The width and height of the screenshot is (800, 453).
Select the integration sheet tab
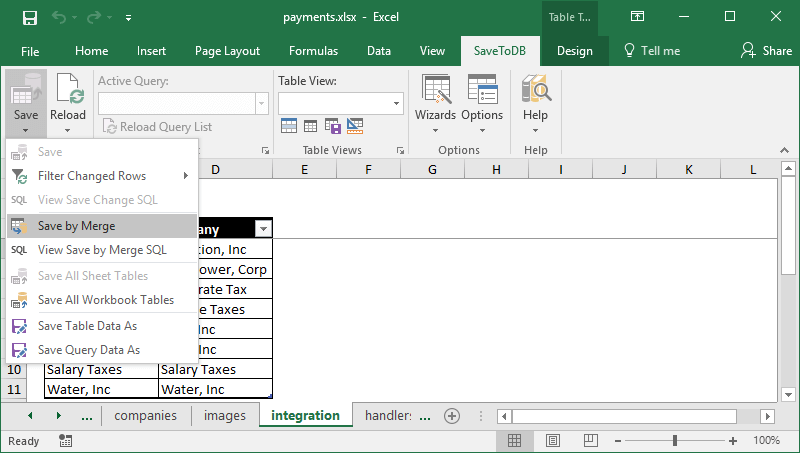305,416
